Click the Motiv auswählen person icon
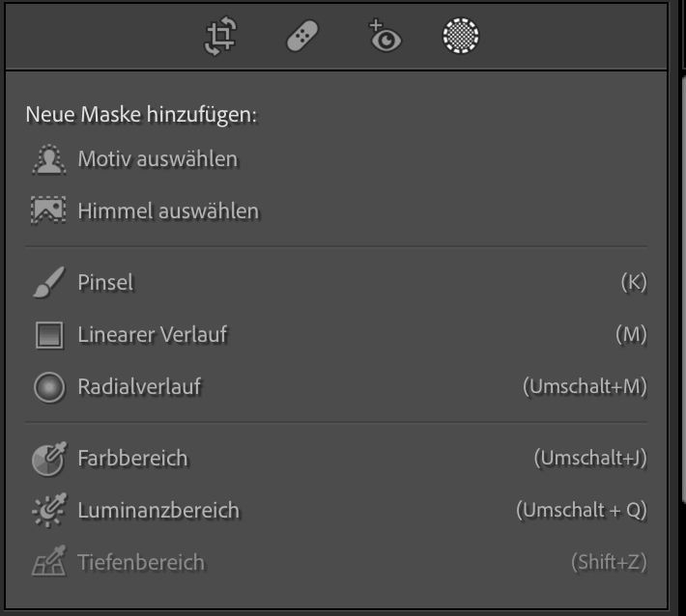The image size is (686, 616). [49, 159]
